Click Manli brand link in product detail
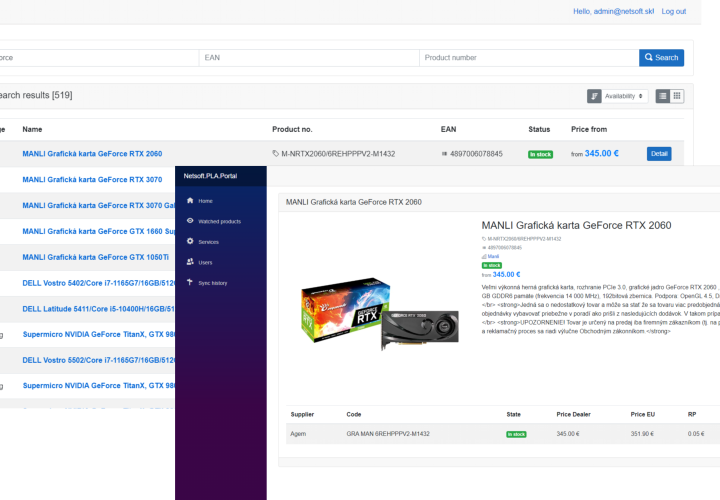720x500 pixels. (x=493, y=257)
